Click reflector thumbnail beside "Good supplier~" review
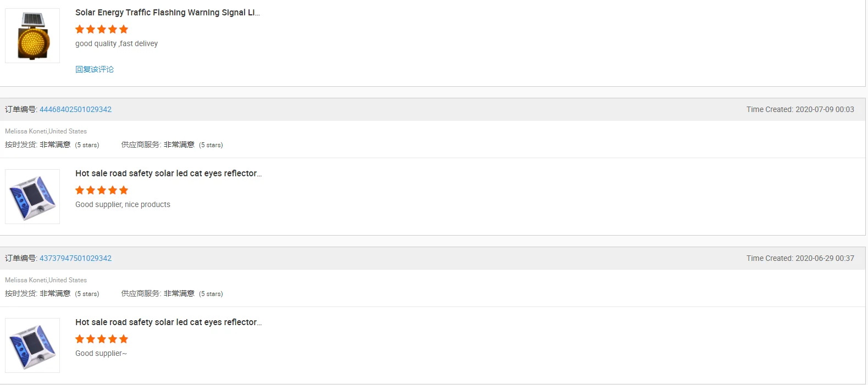This screenshot has height=385, width=868. click(x=32, y=345)
